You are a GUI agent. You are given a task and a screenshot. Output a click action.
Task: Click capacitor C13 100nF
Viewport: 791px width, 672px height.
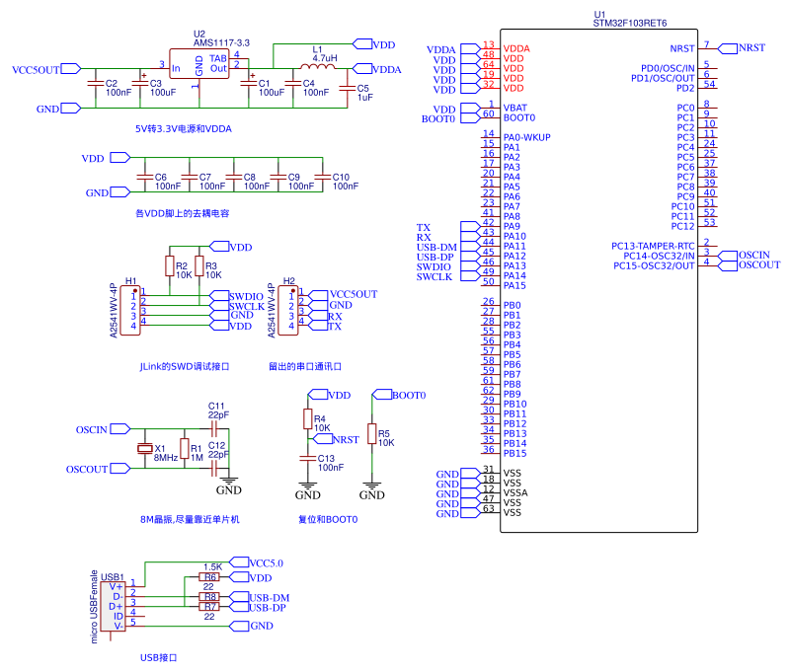click(x=308, y=458)
